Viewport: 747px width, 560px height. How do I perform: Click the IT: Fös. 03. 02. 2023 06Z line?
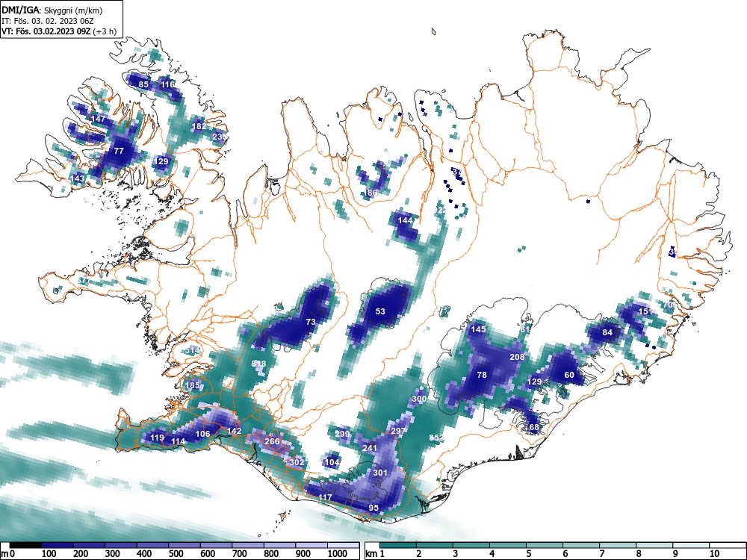[48, 21]
